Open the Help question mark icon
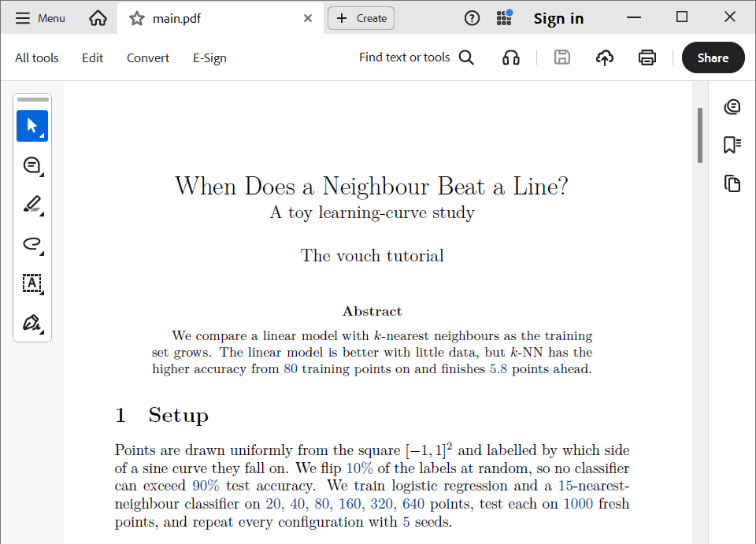Image resolution: width=756 pixels, height=544 pixels. click(472, 18)
